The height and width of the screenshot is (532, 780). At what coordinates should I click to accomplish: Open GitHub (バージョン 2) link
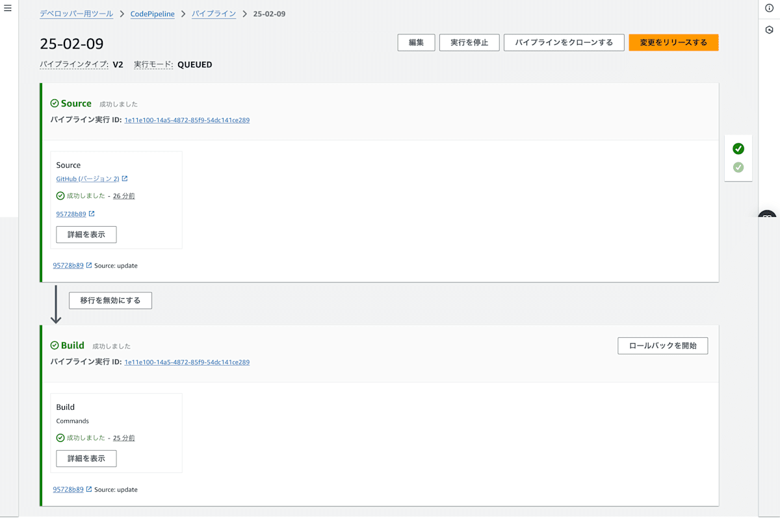(88, 179)
